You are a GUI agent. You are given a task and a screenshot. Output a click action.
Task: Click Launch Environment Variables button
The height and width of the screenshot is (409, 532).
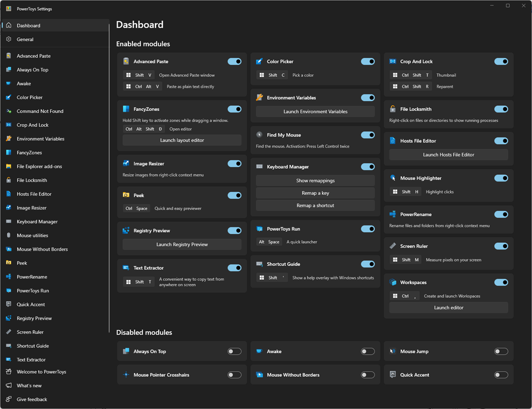[315, 111]
